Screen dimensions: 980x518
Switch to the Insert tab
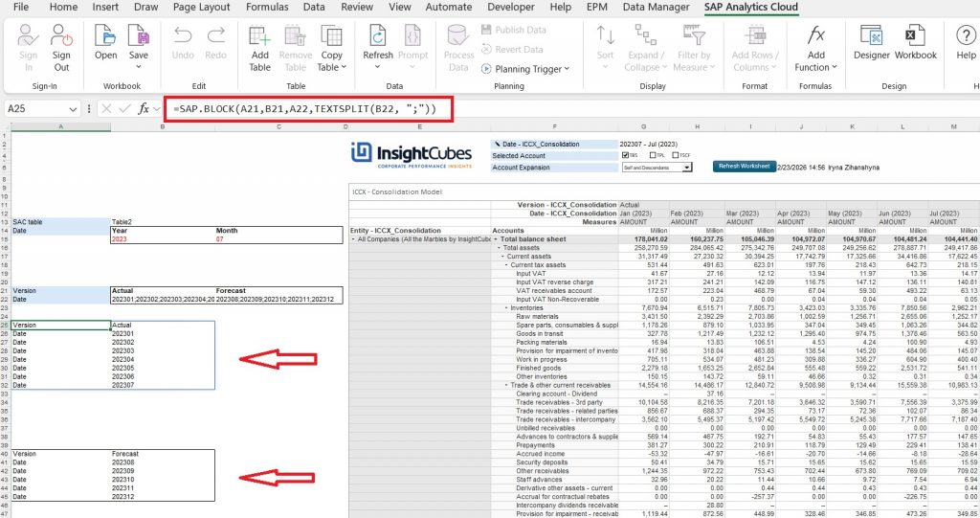point(105,7)
